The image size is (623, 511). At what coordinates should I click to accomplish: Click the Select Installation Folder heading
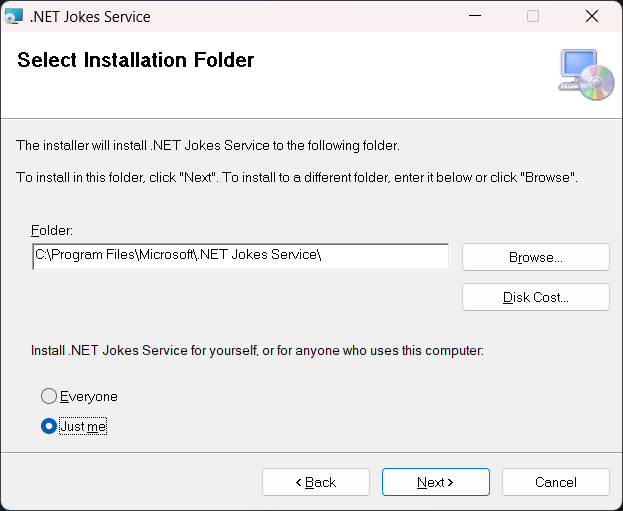(x=135, y=60)
